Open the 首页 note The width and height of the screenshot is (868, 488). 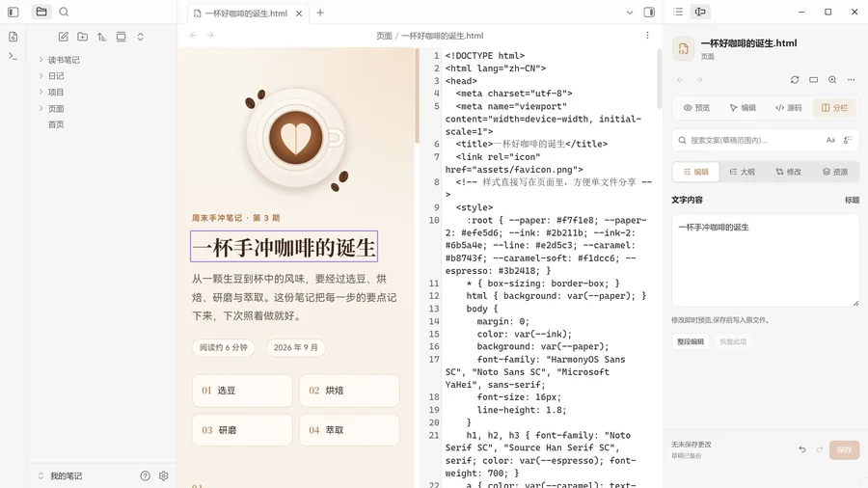56,124
